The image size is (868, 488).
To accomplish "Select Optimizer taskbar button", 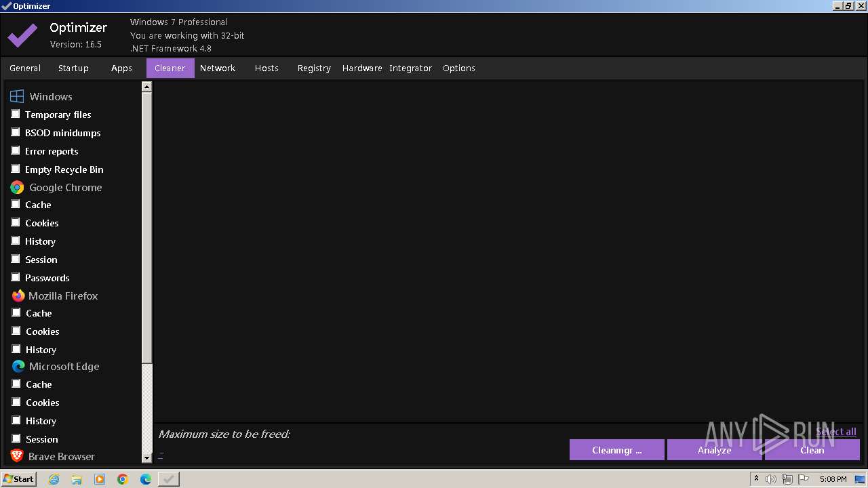I will coord(168,479).
